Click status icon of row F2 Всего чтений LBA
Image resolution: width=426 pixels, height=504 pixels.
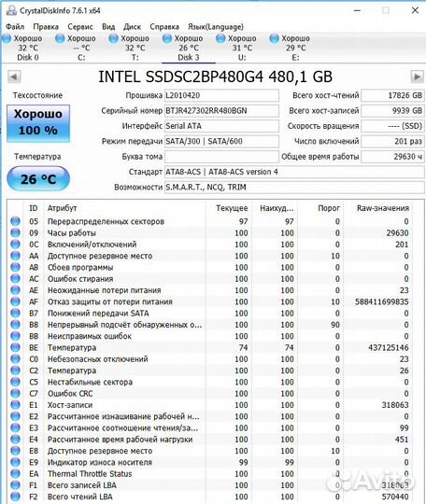[x=15, y=497]
